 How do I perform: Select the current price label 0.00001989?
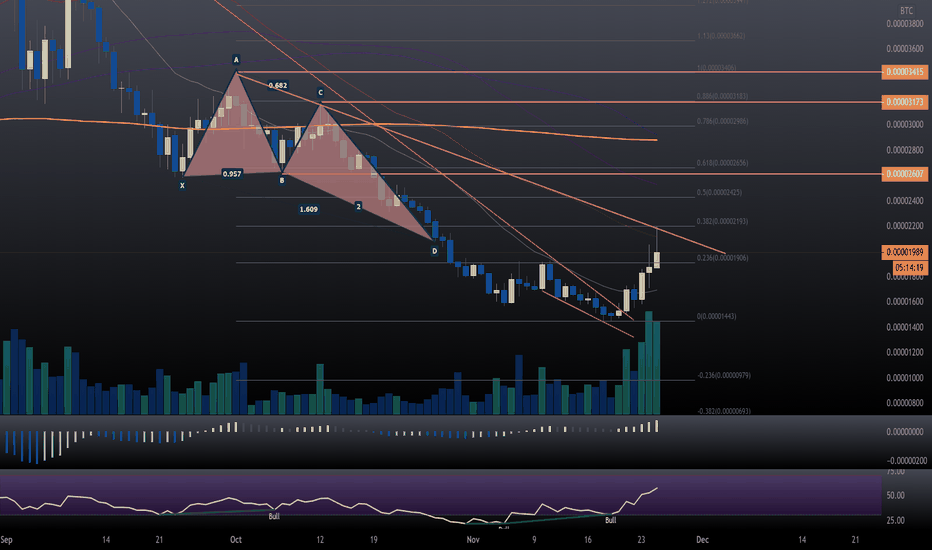(x=905, y=252)
